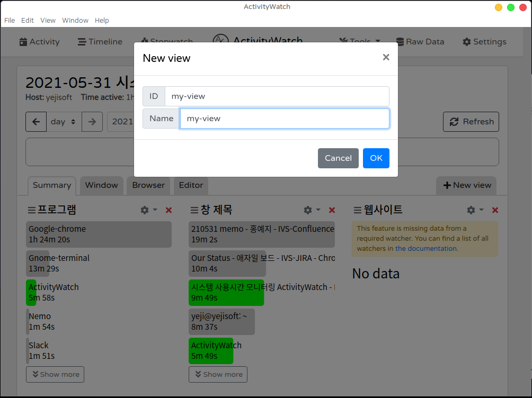The height and width of the screenshot is (398, 532).
Task: Go to next day with right arrow
Action: (x=92, y=122)
